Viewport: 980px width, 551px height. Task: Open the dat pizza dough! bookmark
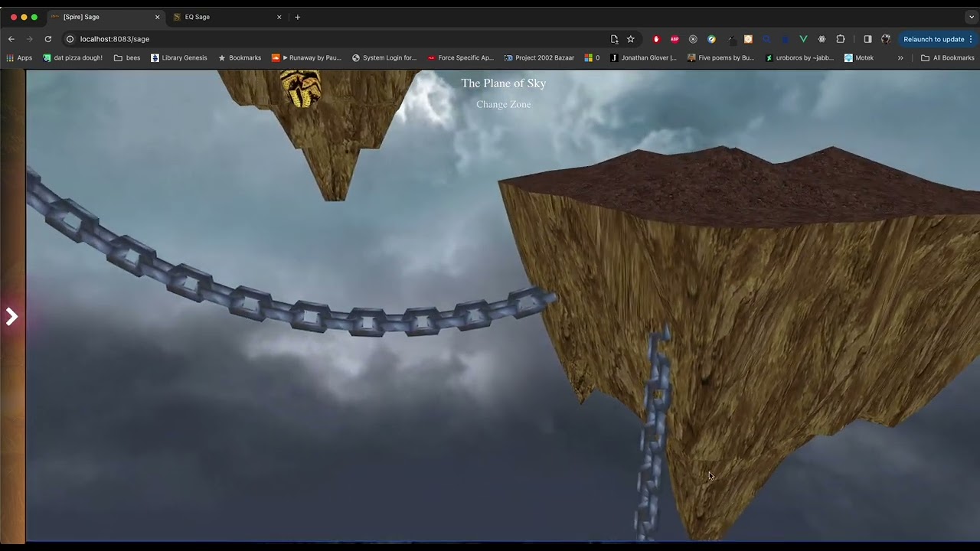coord(73,57)
